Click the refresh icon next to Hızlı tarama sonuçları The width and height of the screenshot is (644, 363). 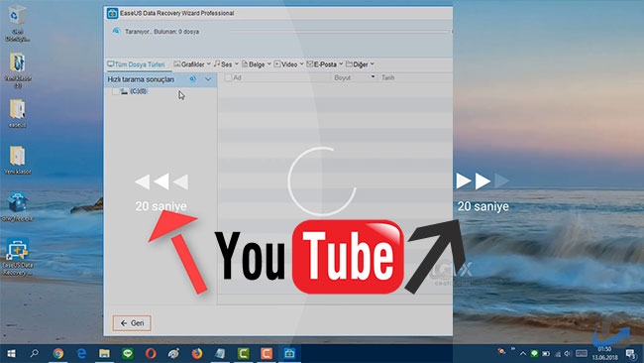coord(192,79)
